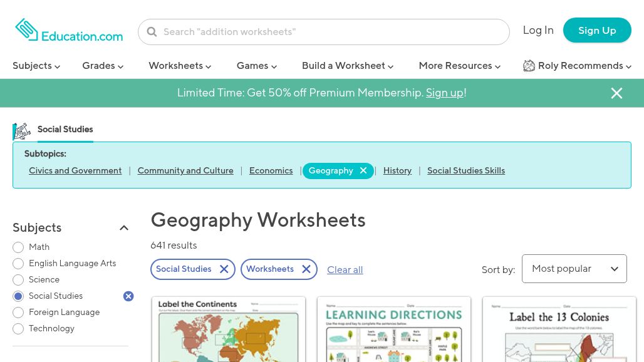Remove the Worksheets filter chip
Screen dimensions: 644x362
coord(306,269)
